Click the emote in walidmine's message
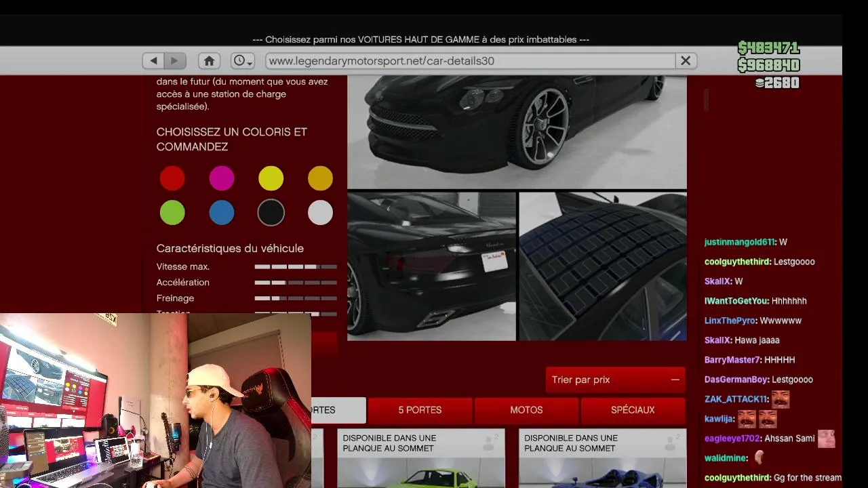The image size is (868, 488). click(759, 458)
